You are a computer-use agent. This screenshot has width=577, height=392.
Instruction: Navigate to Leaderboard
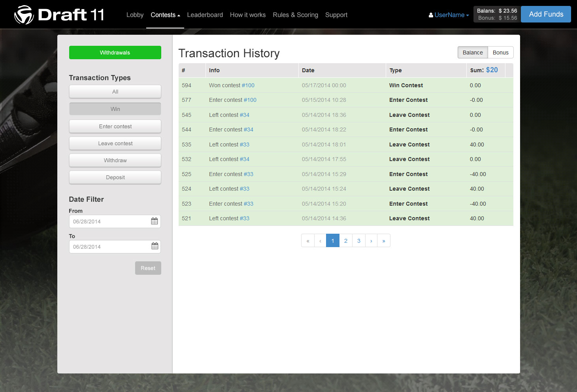[x=205, y=15]
